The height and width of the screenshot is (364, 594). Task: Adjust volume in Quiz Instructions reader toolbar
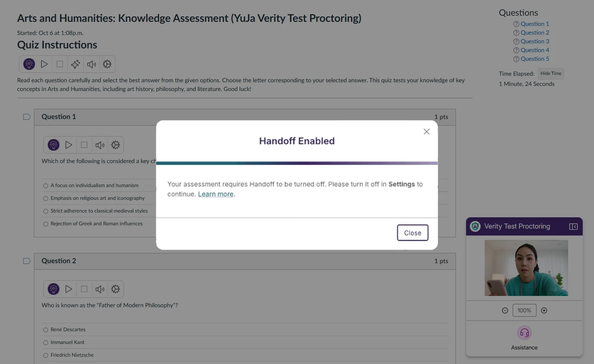91,64
